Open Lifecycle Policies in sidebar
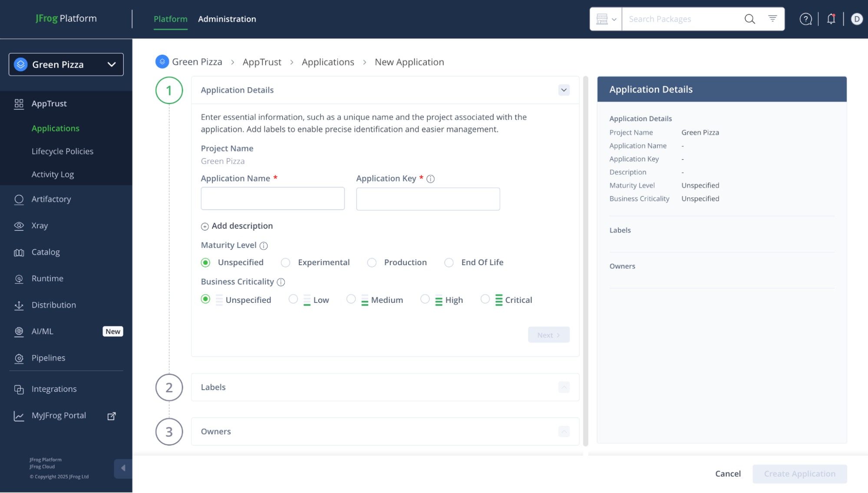 [x=63, y=151]
